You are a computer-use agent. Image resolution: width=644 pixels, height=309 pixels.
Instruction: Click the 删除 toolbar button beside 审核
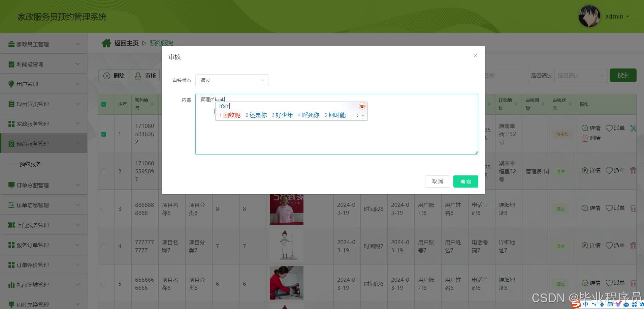click(114, 76)
